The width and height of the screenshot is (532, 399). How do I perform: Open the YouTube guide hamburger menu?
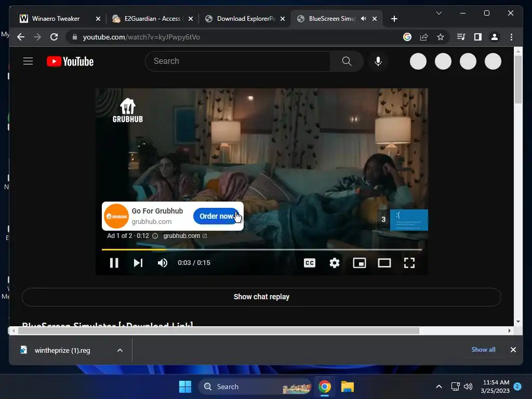(28, 61)
